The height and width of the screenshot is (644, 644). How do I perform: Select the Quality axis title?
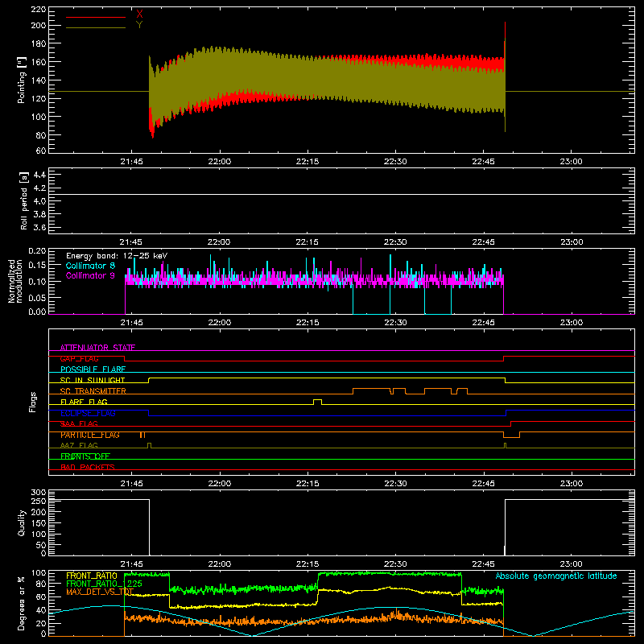tap(22, 522)
